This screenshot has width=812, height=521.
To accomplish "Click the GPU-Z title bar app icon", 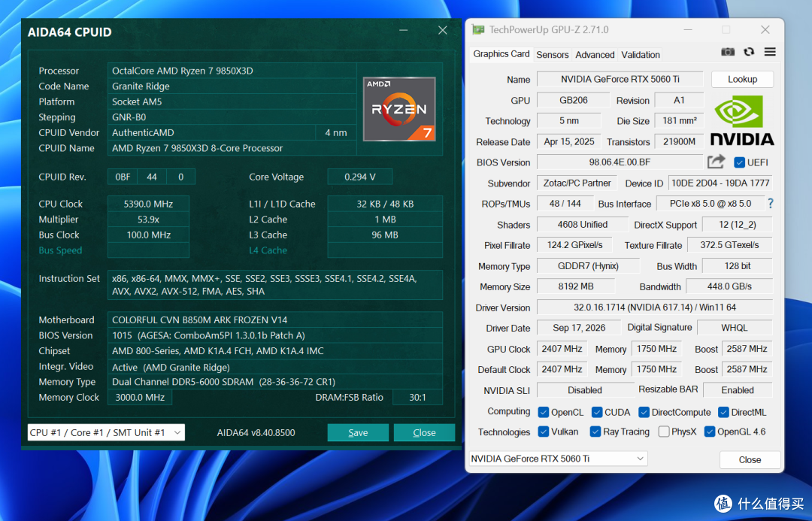I will tap(478, 30).
